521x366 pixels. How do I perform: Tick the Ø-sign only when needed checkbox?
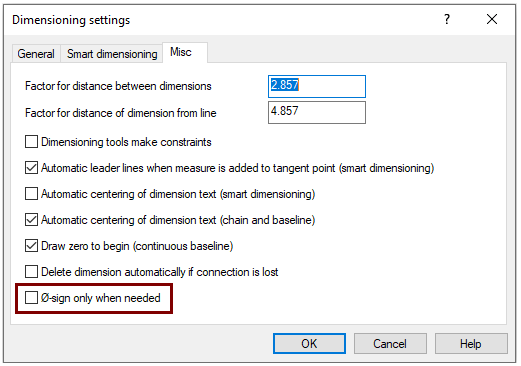pos(31,298)
